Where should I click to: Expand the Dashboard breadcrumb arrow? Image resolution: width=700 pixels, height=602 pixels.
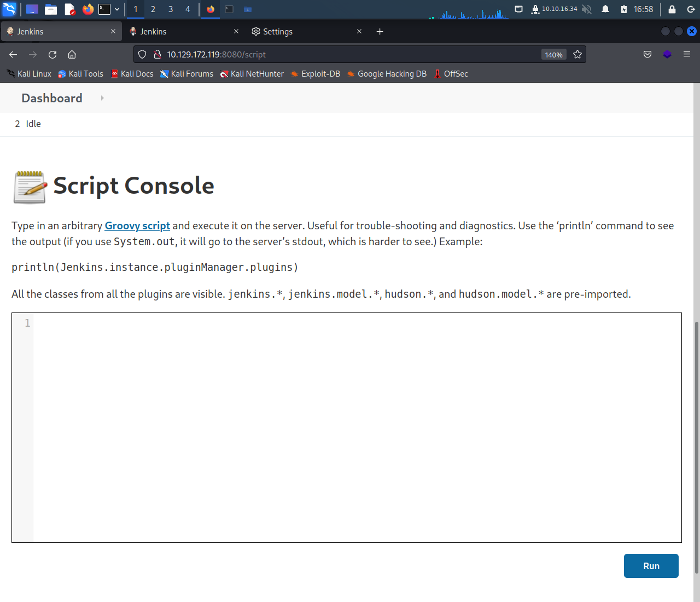[102, 98]
